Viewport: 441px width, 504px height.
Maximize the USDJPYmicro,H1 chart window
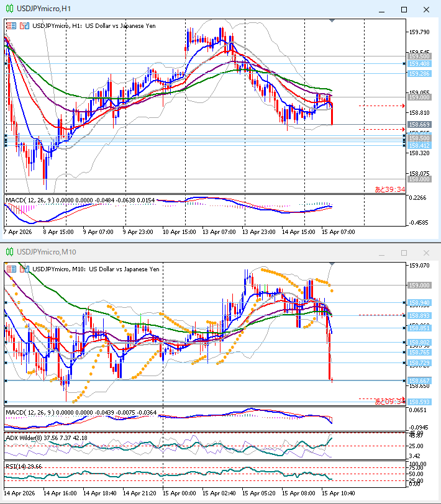(x=404, y=10)
